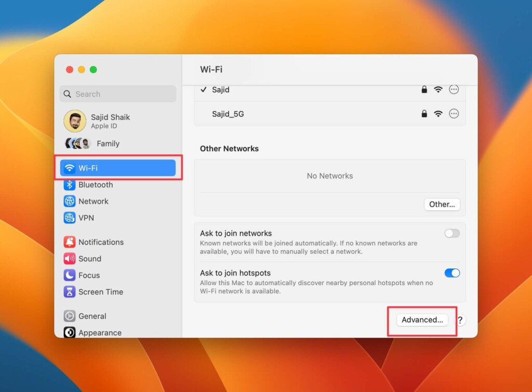Select Bluetooth label in sidebar
Screen dimensions: 532x392
tap(96, 185)
